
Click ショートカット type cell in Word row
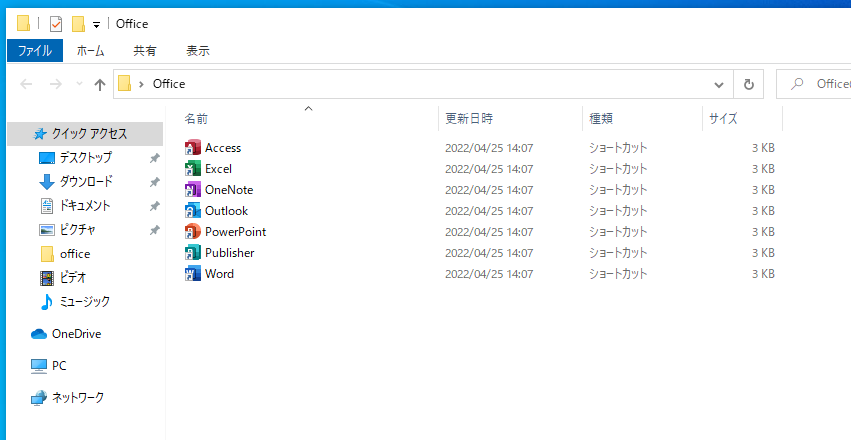pos(618,274)
